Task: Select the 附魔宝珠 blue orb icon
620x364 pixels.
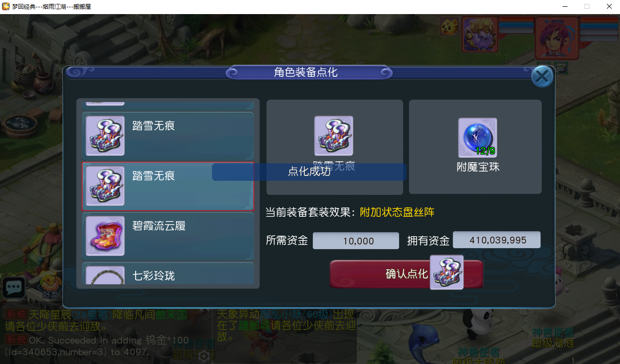Action: pos(478,138)
